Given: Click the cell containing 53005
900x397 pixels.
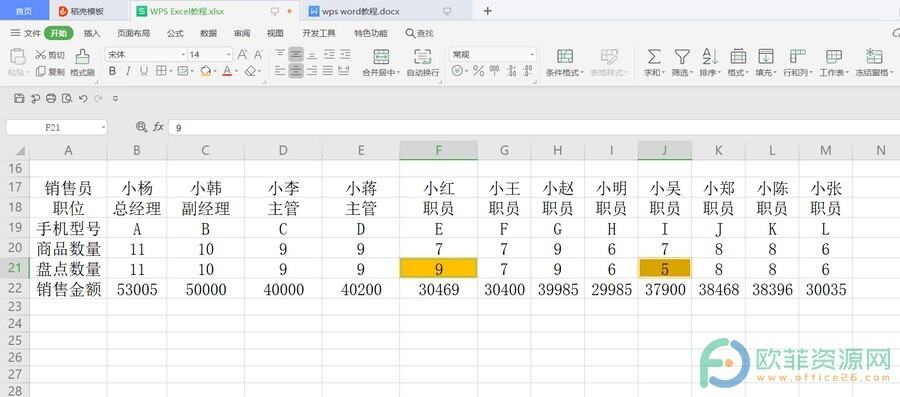Looking at the screenshot, I should [x=137, y=289].
